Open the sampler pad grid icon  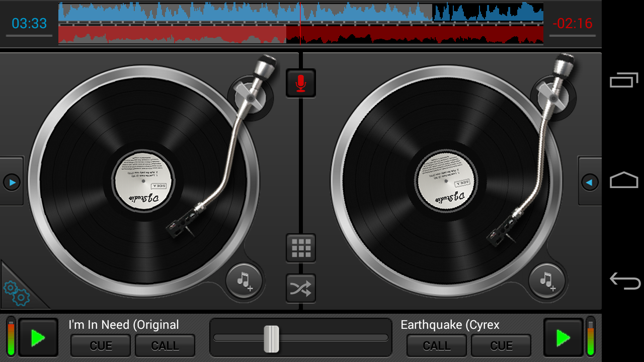pyautogui.click(x=301, y=248)
